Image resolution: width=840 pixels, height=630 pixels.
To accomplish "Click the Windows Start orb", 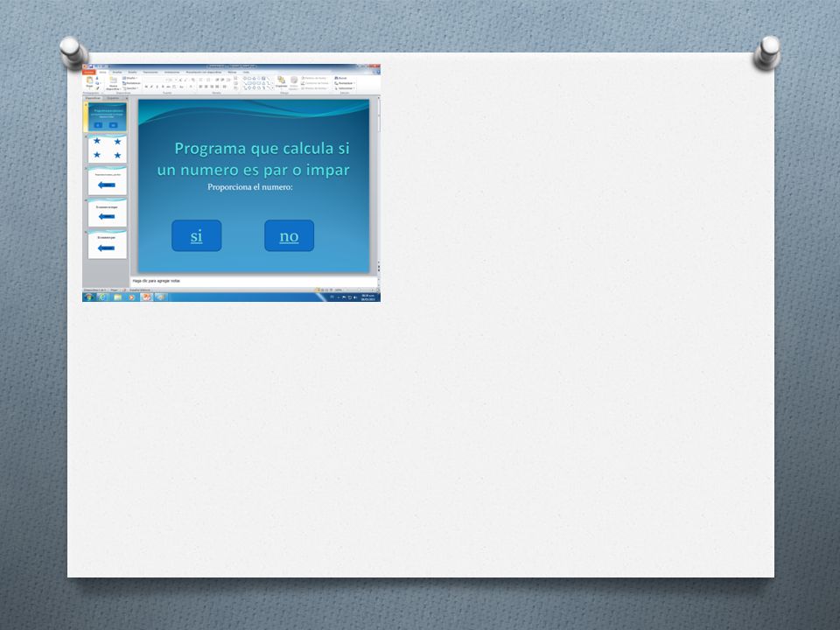I will click(88, 297).
